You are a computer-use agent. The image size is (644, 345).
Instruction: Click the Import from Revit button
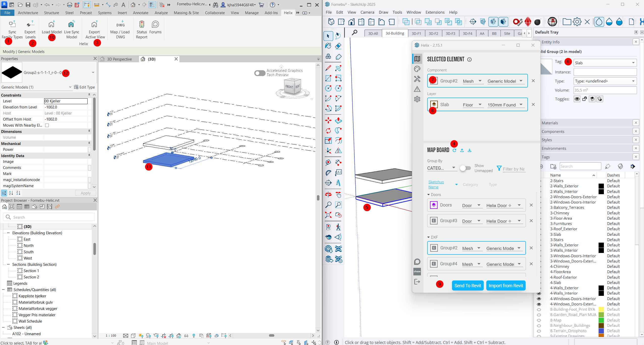[x=506, y=285]
